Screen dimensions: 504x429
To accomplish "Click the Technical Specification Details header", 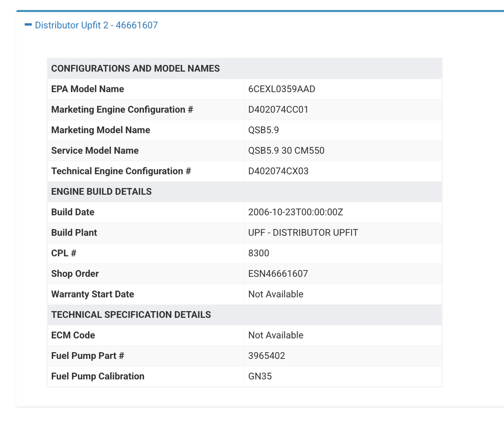I will (x=131, y=315).
